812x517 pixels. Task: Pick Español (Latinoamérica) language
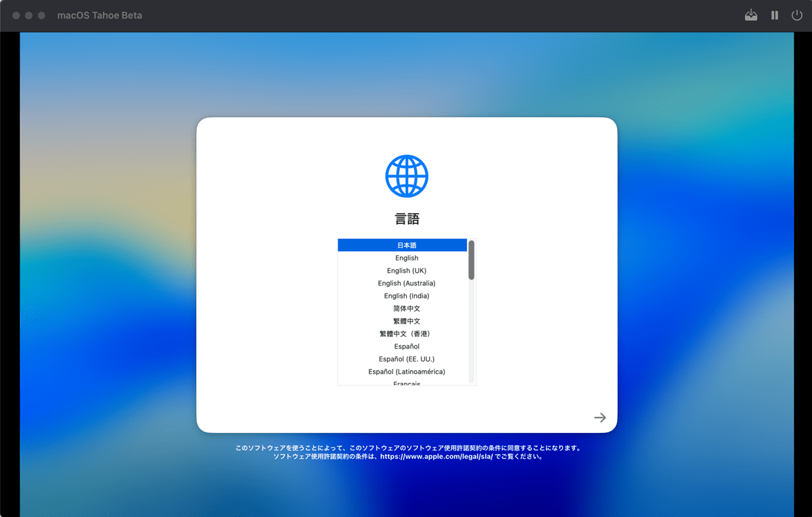(403, 372)
